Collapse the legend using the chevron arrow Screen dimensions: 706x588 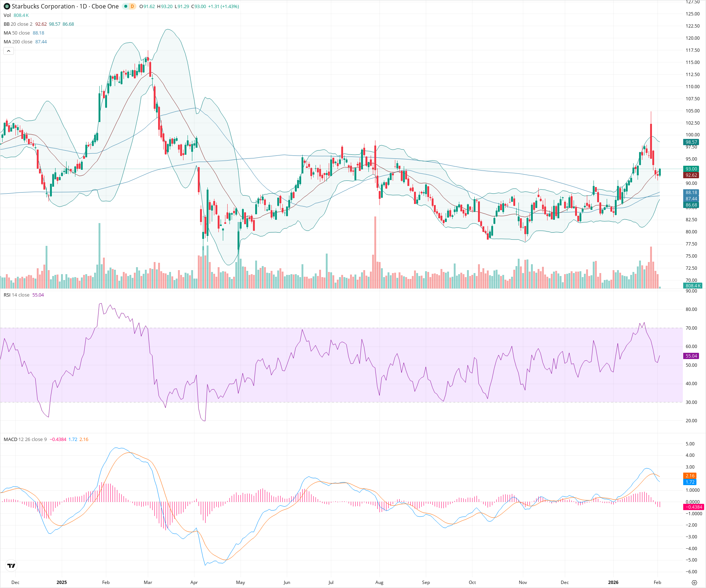click(8, 51)
